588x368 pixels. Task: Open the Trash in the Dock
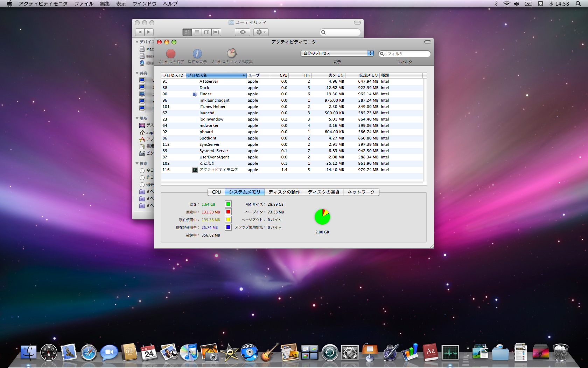tap(560, 353)
